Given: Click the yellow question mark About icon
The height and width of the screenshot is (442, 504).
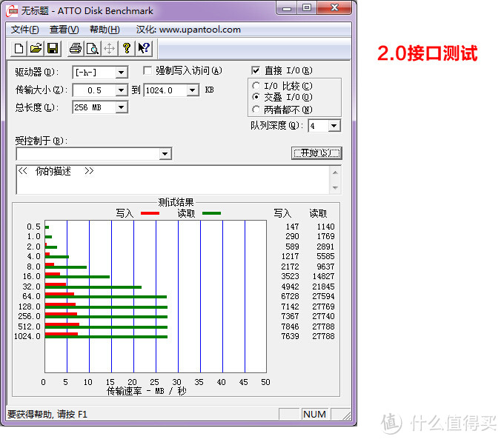Looking at the screenshot, I should tap(126, 48).
